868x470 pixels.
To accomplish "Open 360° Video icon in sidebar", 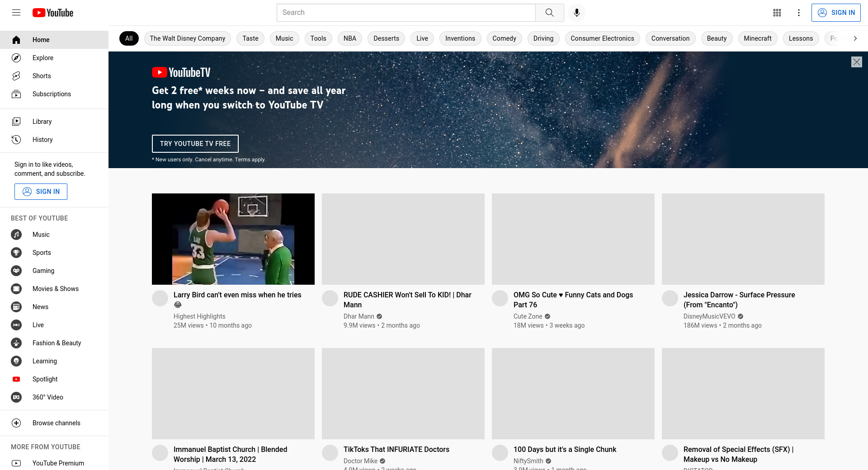I will [x=16, y=397].
